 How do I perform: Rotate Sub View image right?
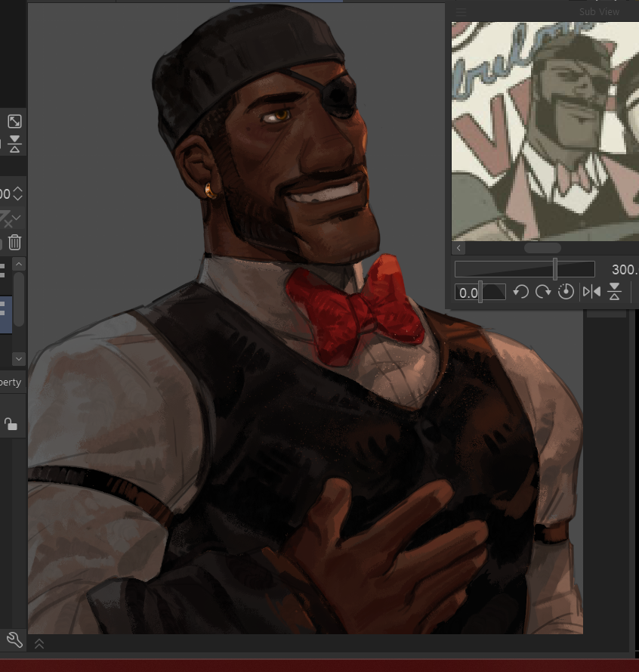[543, 292]
